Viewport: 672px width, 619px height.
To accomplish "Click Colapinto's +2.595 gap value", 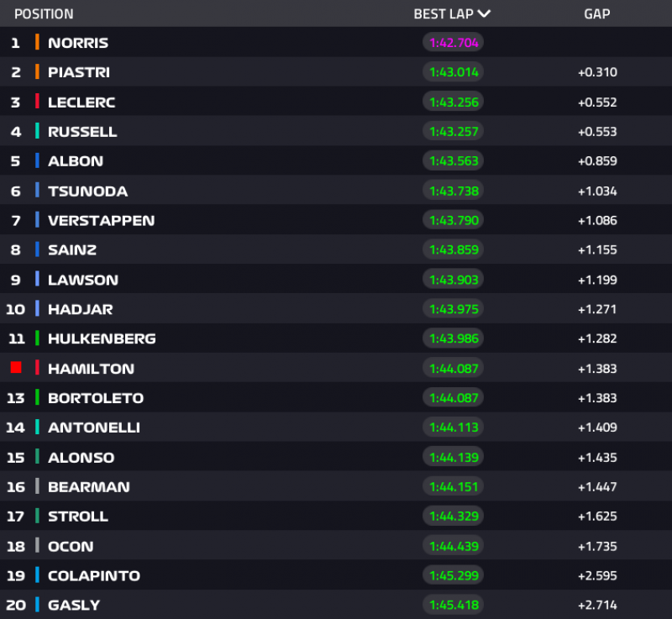I will pyautogui.click(x=597, y=575).
